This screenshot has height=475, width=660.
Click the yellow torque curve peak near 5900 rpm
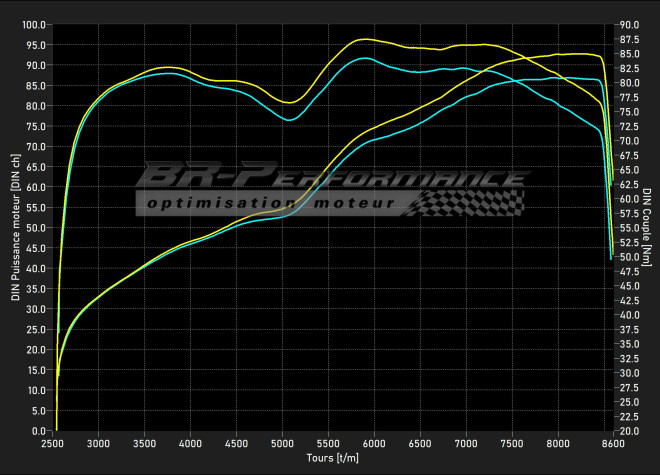pos(364,39)
